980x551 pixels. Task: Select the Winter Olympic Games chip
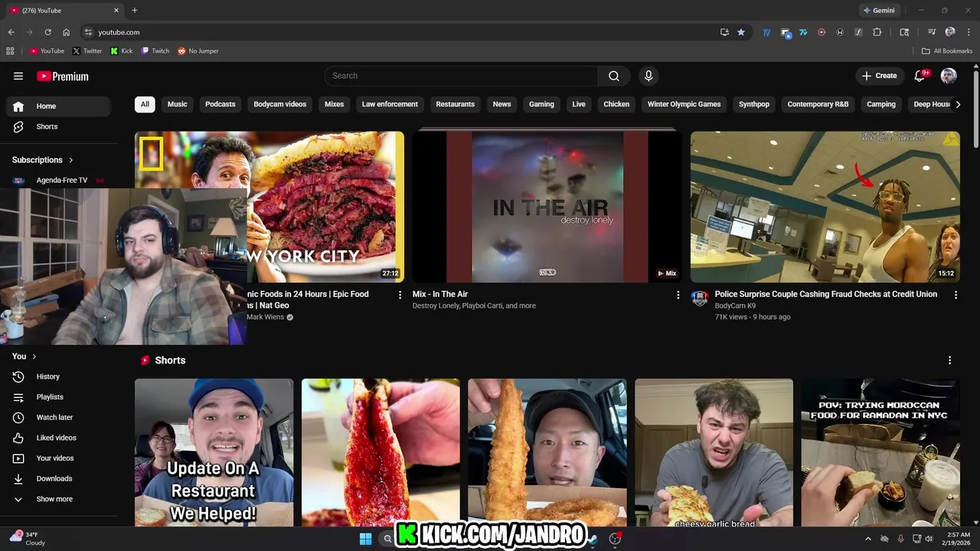click(x=684, y=104)
